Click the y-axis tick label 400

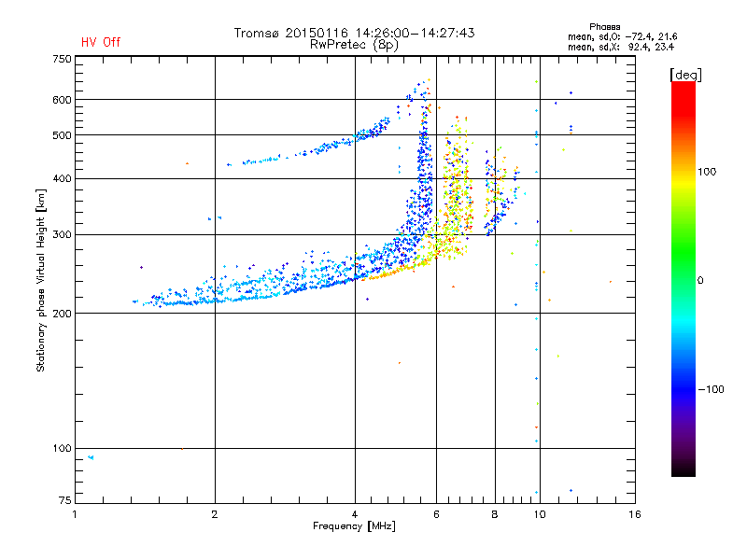pos(63,178)
